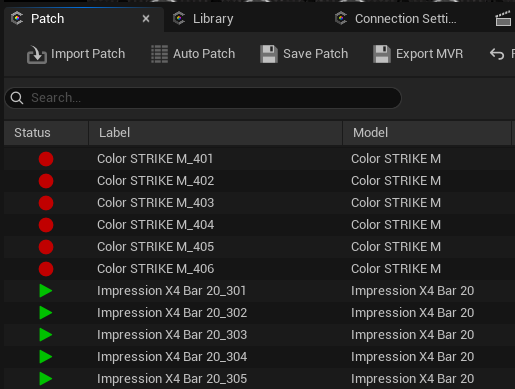This screenshot has height=389, width=515.
Task: Select label Impression X4 Bar 20_303
Action: [x=172, y=335]
